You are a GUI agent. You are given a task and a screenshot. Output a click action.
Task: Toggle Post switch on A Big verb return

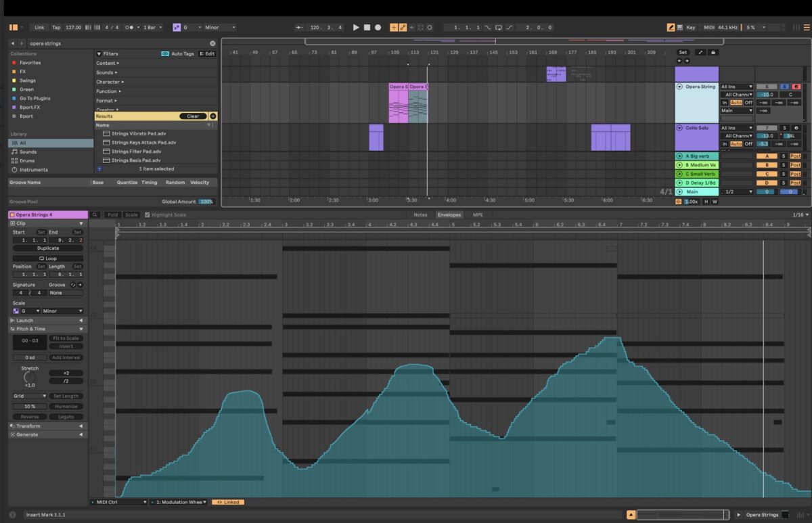(x=796, y=156)
